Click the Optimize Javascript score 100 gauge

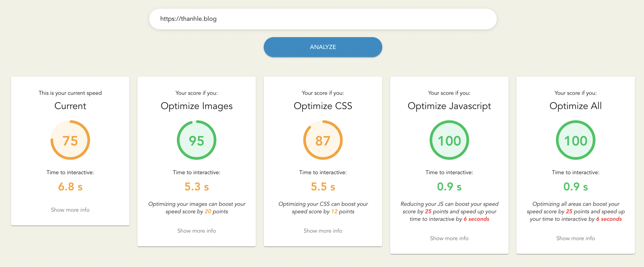(449, 140)
